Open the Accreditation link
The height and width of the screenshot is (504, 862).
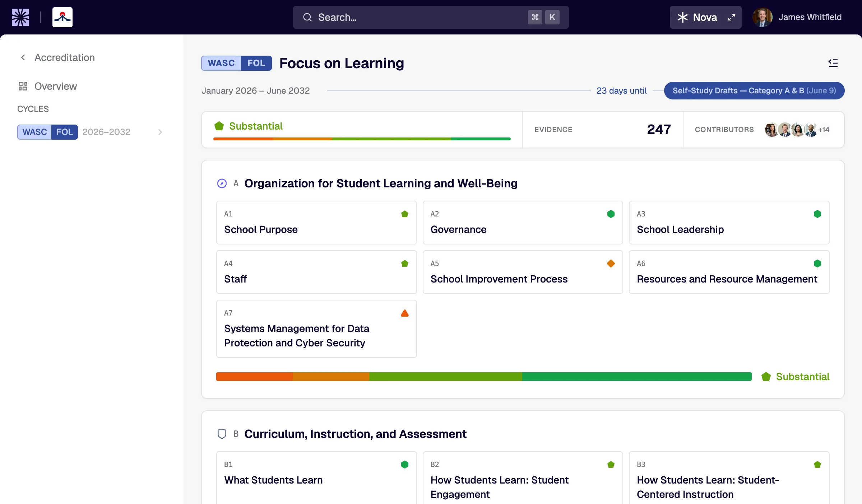pos(65,57)
